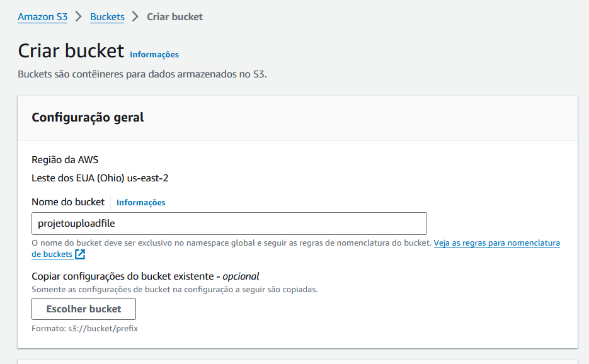The height and width of the screenshot is (364, 589).
Task: Click the chevron separator after Amazon S3
Action: click(x=79, y=16)
